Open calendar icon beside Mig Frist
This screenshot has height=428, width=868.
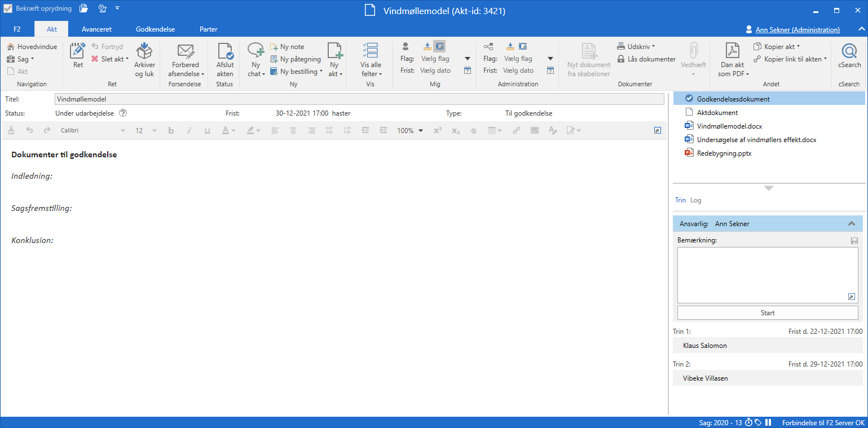point(468,70)
